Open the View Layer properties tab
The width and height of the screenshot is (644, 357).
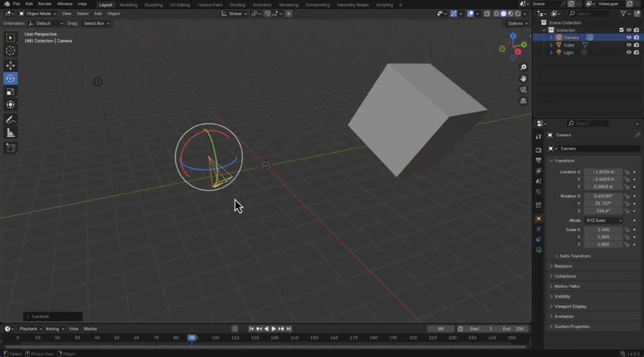539,170
